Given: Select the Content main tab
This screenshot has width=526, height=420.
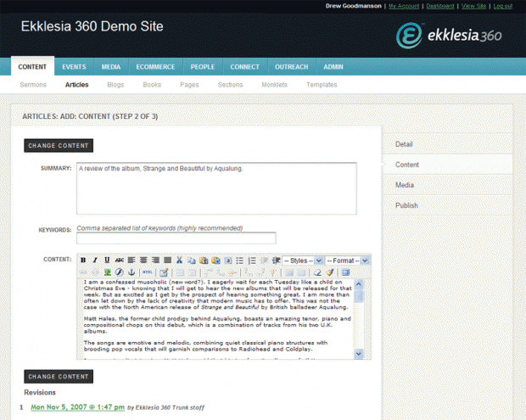Looking at the screenshot, I should click(32, 67).
